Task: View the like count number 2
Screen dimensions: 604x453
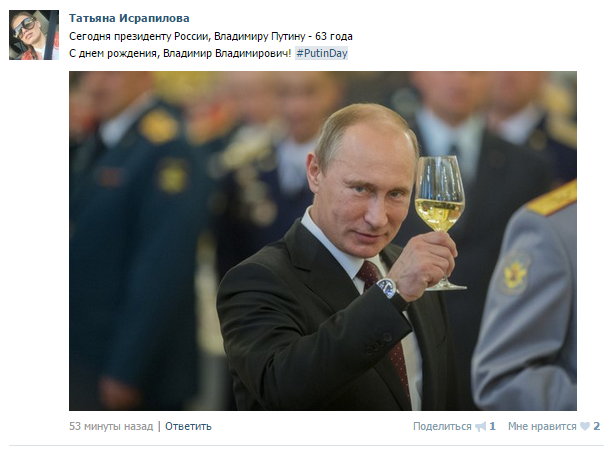Action: [x=596, y=426]
